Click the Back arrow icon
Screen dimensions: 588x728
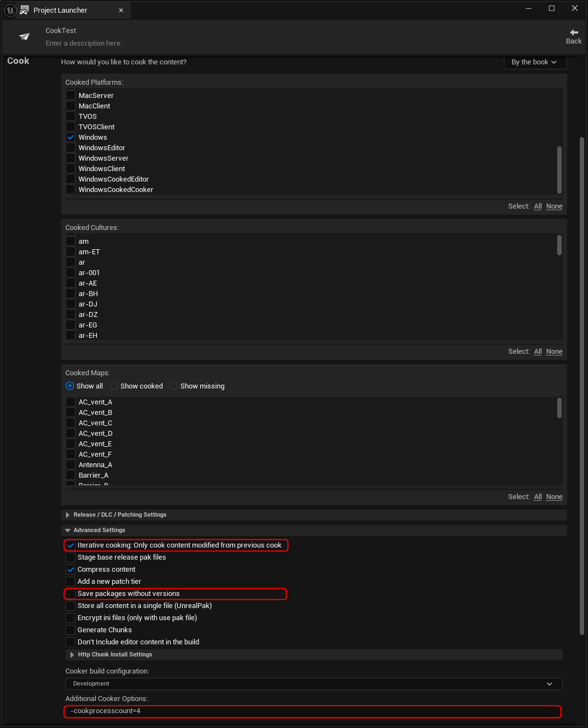coord(574,32)
